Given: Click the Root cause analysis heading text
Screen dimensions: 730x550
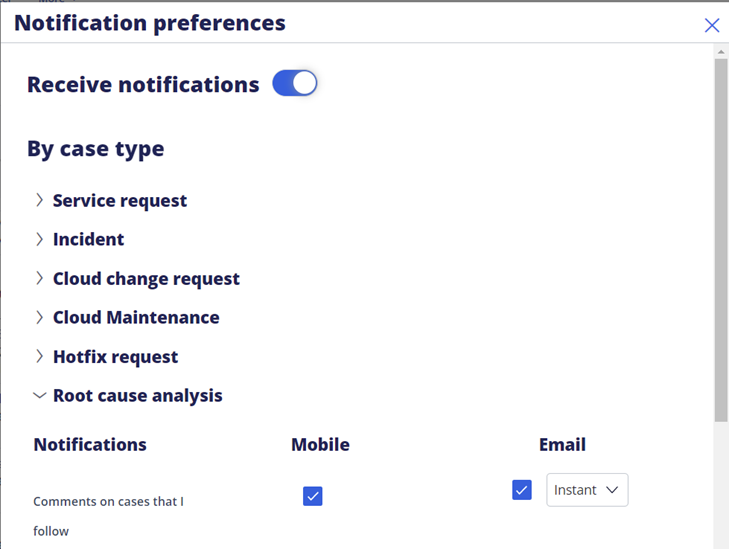Looking at the screenshot, I should [x=138, y=395].
